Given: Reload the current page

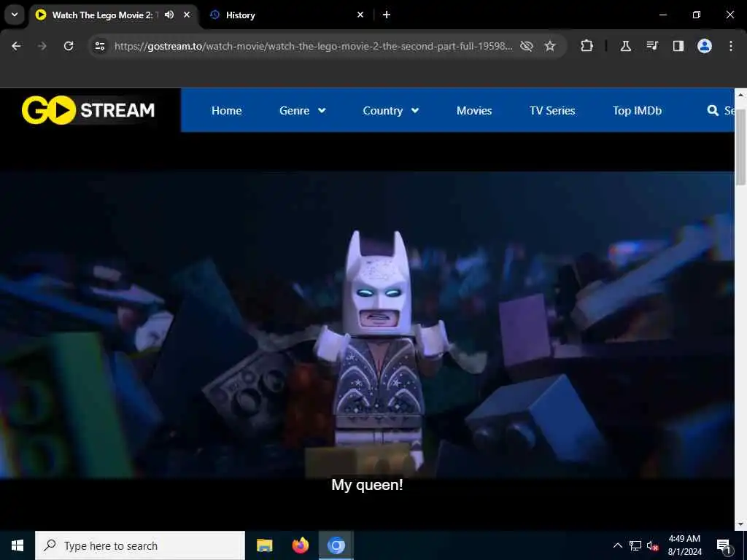Looking at the screenshot, I should 69,46.
